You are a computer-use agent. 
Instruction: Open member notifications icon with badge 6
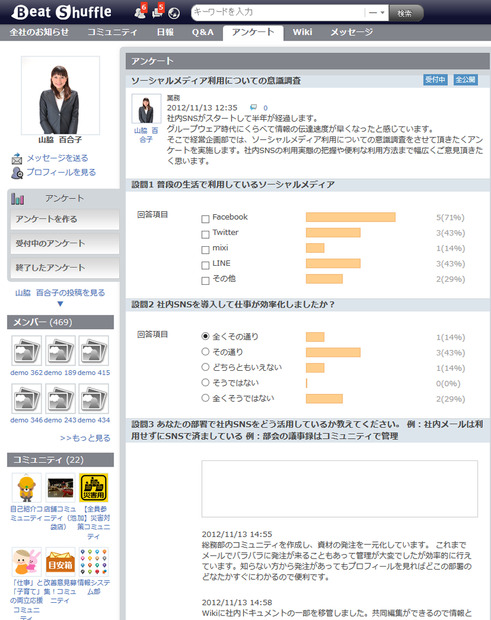tap(140, 11)
